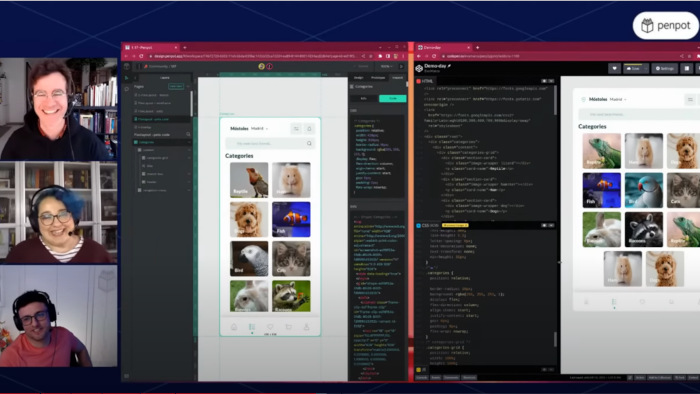Switch inspect panel to Code tab
The height and width of the screenshot is (394, 700).
pos(392,98)
